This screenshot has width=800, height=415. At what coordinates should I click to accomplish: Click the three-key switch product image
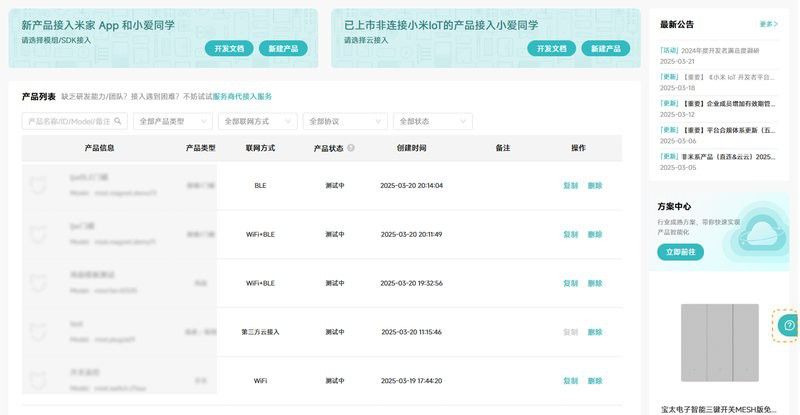[719, 343]
